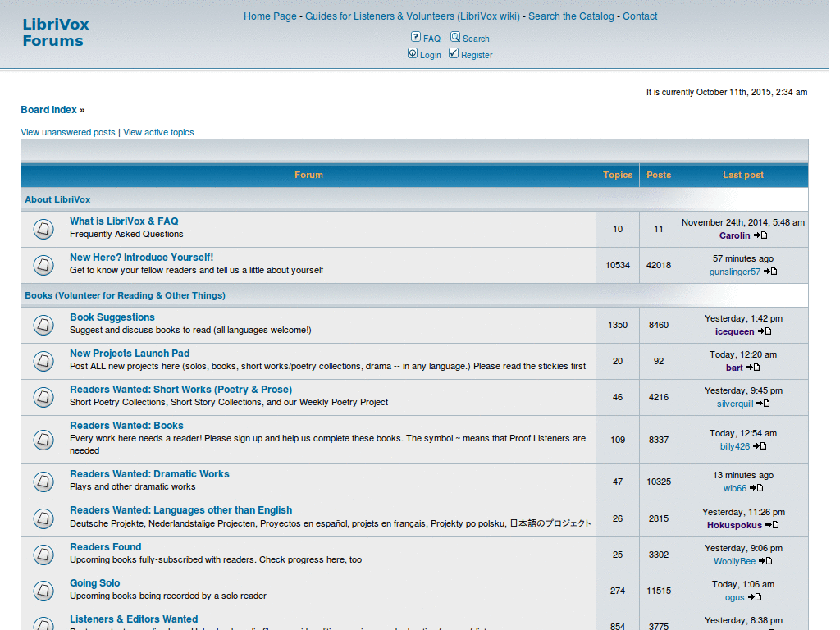
Task: Open latest post icon next to gunslinger57
Action: click(770, 271)
